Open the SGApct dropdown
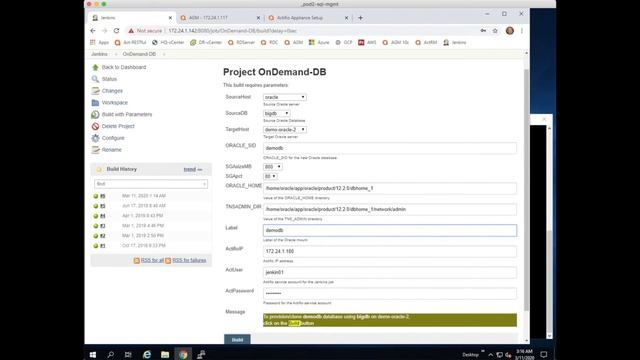Image resolution: width=640 pixels, height=360 pixels. tap(270, 176)
